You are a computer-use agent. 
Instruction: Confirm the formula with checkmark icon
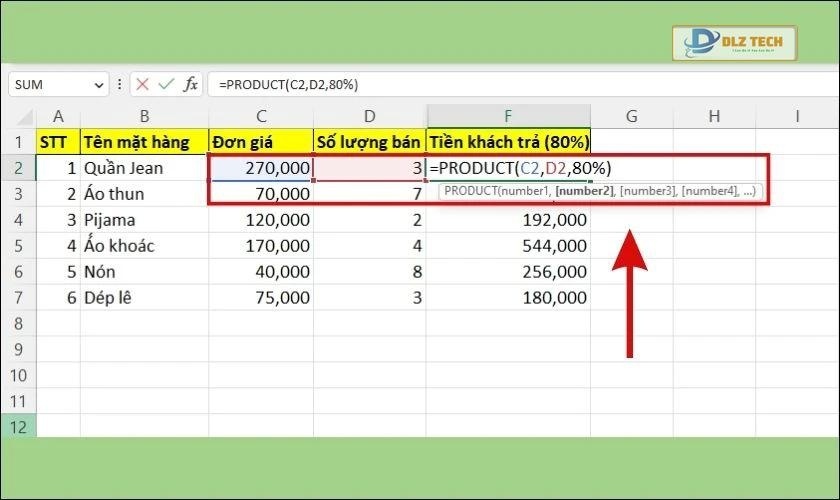[x=166, y=84]
